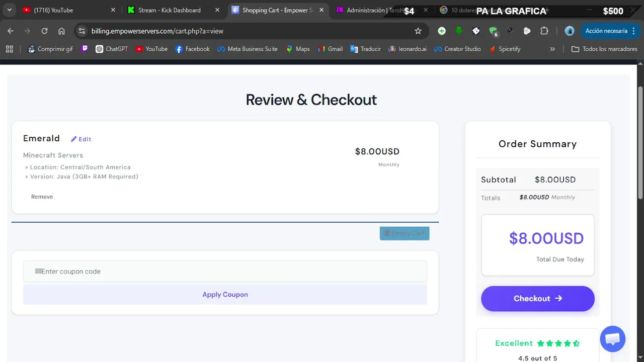
Task: Open the Creator Studio bookmark
Action: click(457, 49)
